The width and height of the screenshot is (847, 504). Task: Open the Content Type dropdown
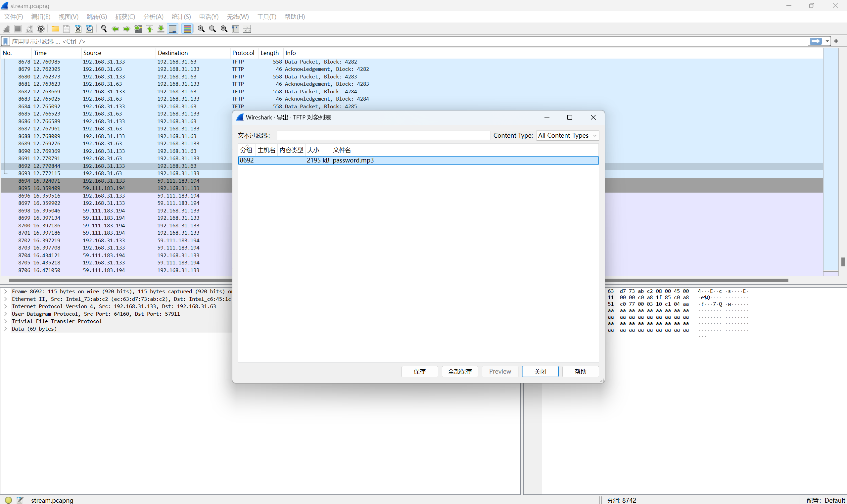568,135
